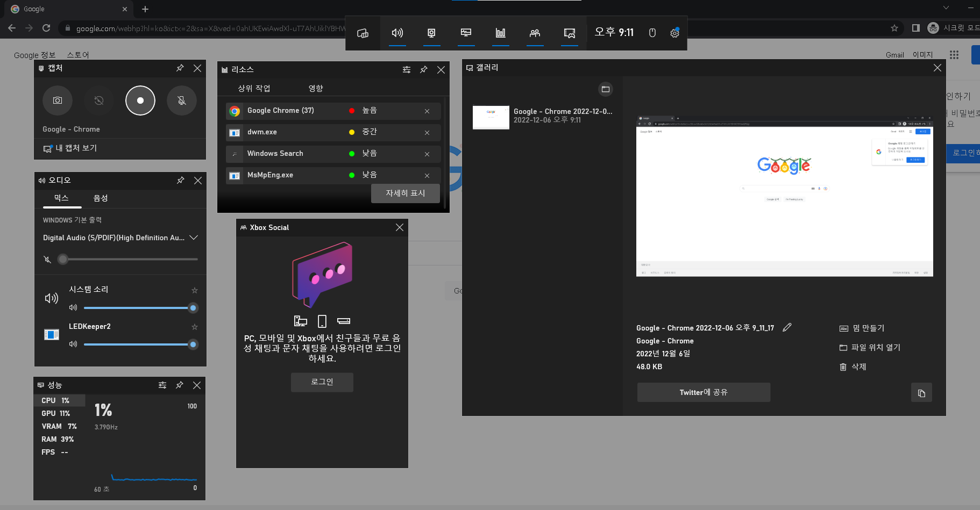Switch to the 음성 tab in Audio
Viewport: 980px width, 510px height.
click(101, 198)
